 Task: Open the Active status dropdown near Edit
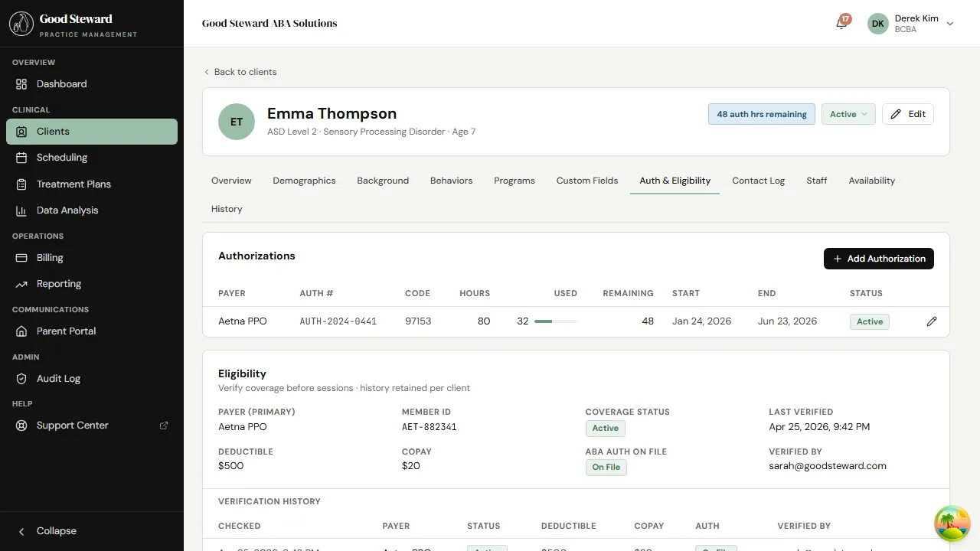(848, 113)
